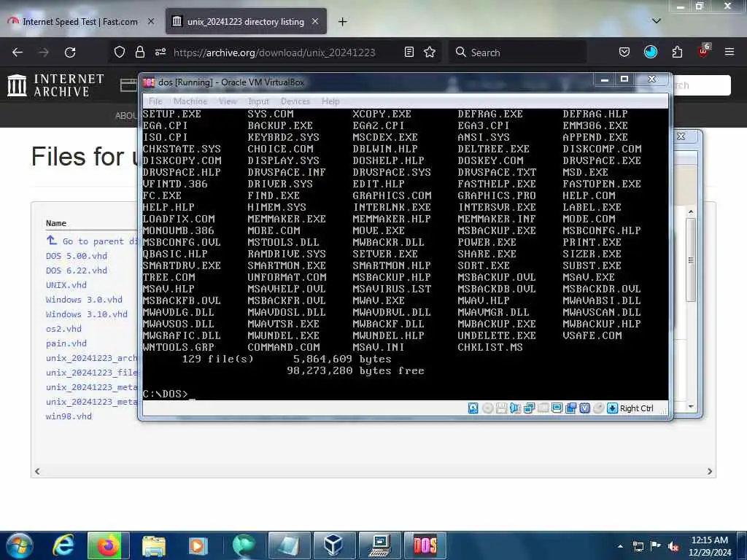
Task: Click the site security padlock icon
Action: pos(139,52)
